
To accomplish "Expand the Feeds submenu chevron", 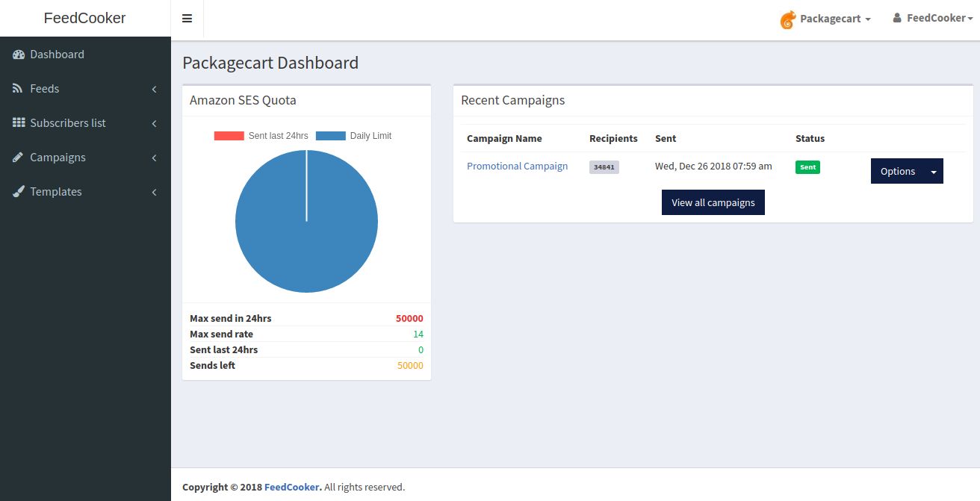I will coord(155,89).
